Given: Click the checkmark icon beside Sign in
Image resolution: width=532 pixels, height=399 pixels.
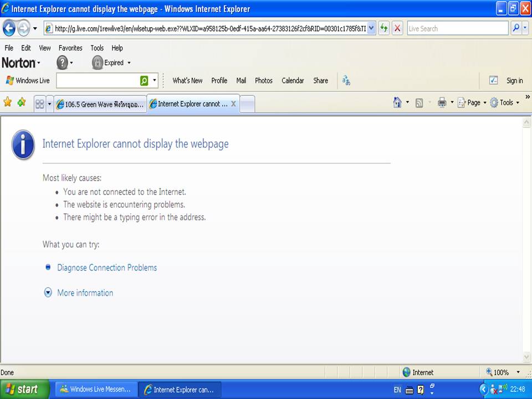Looking at the screenshot, I should pyautogui.click(x=493, y=80).
